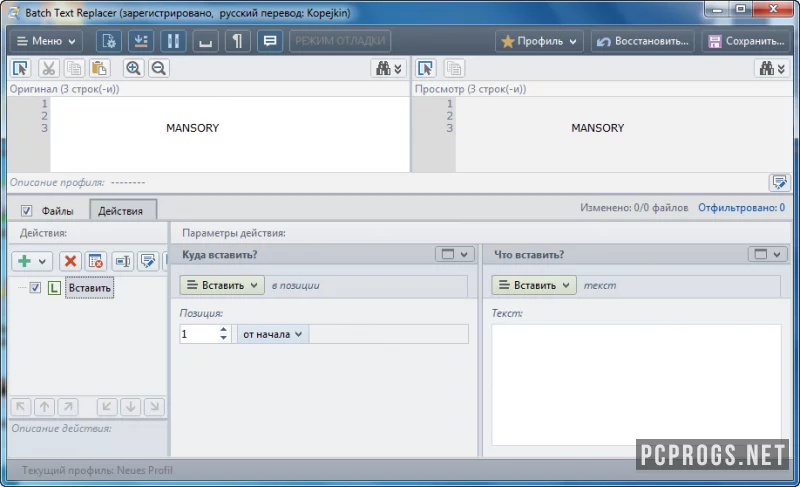Viewport: 800px width, 487px height.
Task: Click the edit action description icon
Action: pos(148,261)
